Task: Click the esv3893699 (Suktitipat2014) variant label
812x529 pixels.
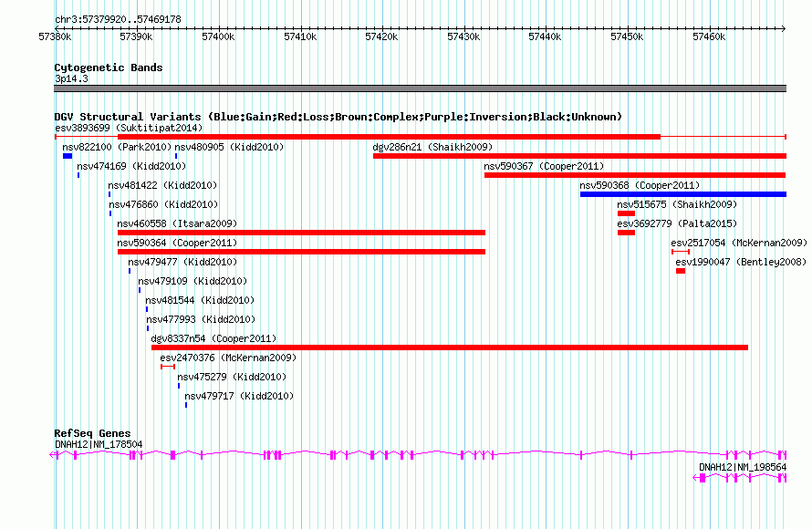Action: (x=129, y=128)
